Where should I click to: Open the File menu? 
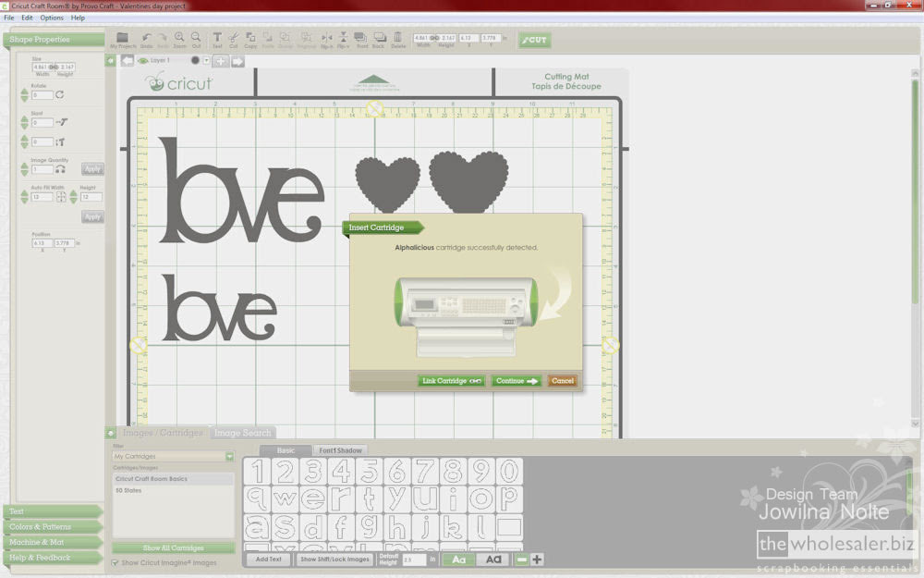coord(9,18)
